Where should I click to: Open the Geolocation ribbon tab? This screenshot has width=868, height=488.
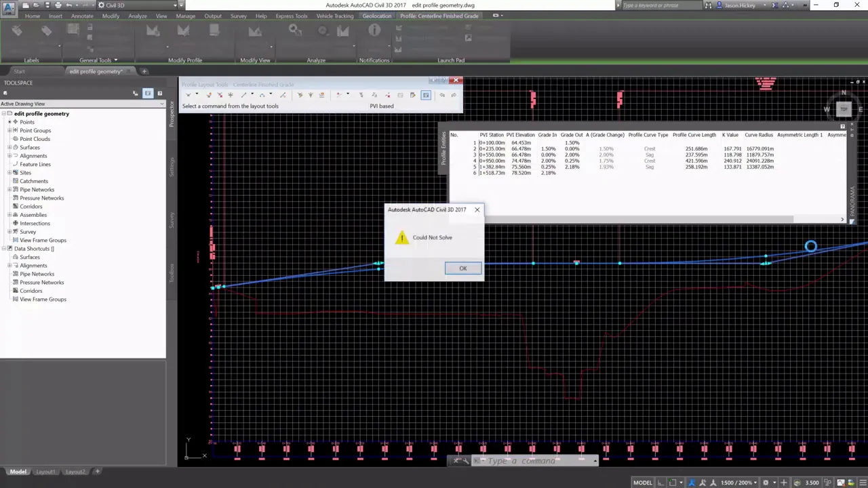[376, 16]
